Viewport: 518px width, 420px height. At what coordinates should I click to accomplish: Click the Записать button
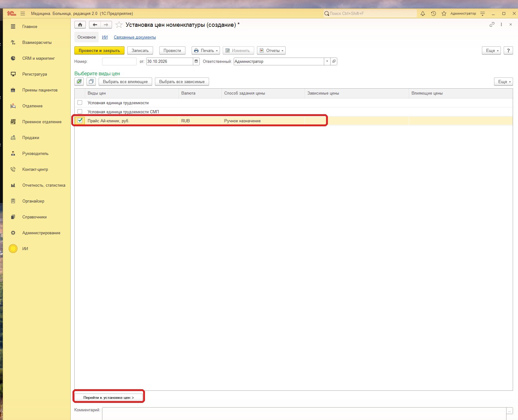pyautogui.click(x=140, y=50)
